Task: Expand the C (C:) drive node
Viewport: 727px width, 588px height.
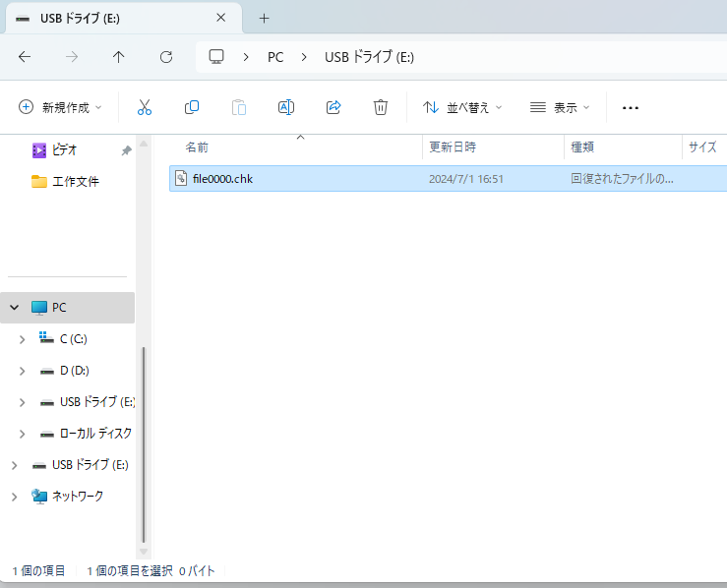Action: 22,339
